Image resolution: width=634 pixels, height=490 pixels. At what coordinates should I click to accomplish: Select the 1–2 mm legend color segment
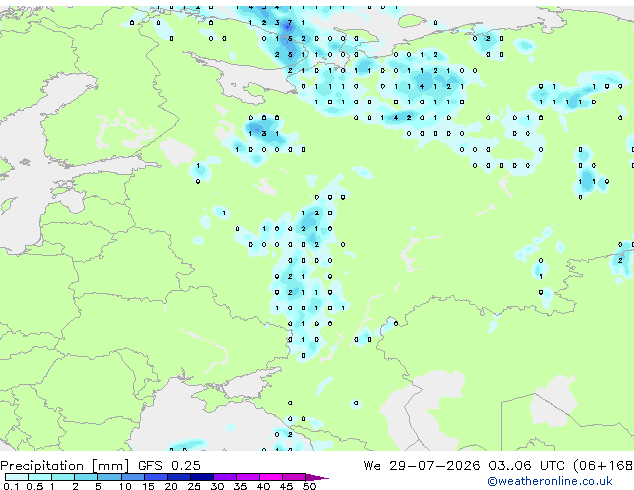(63, 477)
